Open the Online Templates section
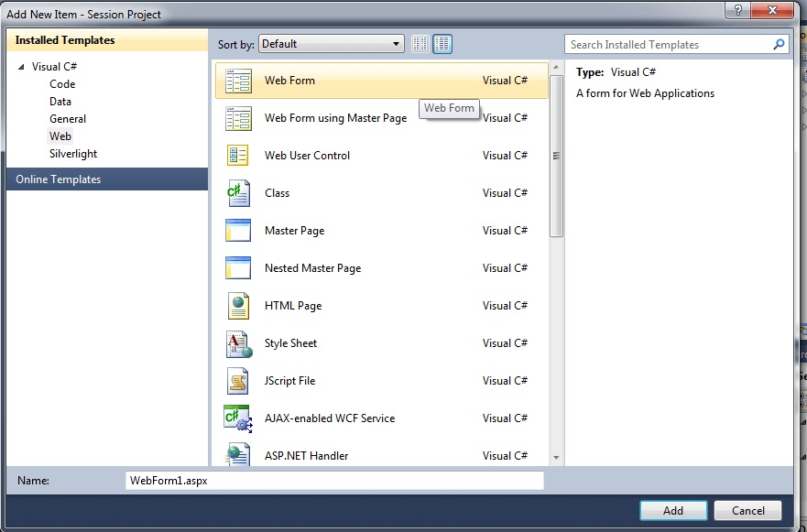This screenshot has width=807, height=532. 59,179
